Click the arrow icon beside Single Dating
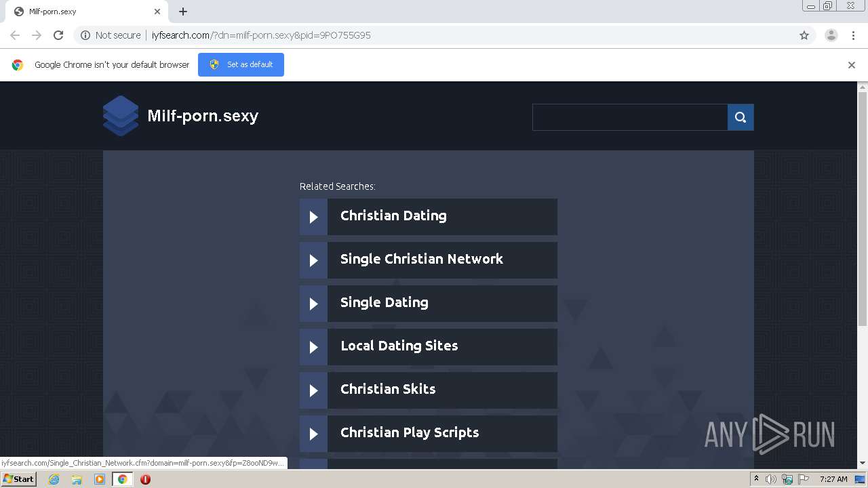Screen dimensions: 868x488 coord(313,304)
